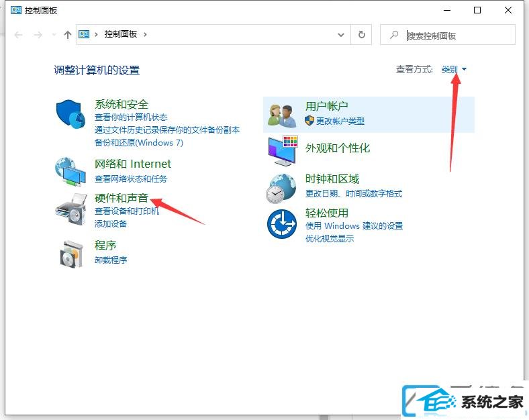Open 更改帐户类型 link
The height and width of the screenshot is (420, 529).
[x=340, y=121]
